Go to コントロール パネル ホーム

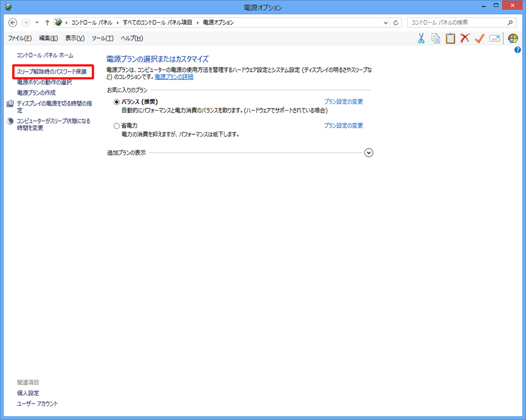[x=45, y=55]
